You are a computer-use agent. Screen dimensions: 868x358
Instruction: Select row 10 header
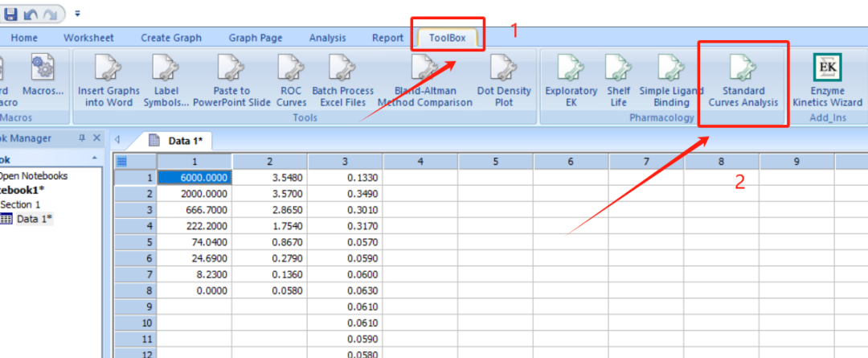click(135, 323)
